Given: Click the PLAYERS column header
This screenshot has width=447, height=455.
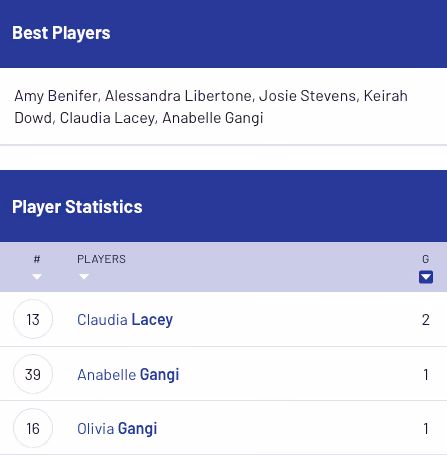Looking at the screenshot, I should tap(101, 259).
